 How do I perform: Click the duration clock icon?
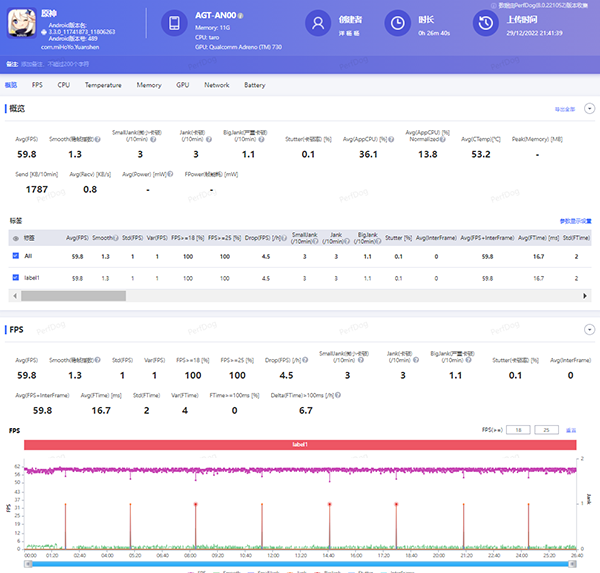click(x=397, y=23)
